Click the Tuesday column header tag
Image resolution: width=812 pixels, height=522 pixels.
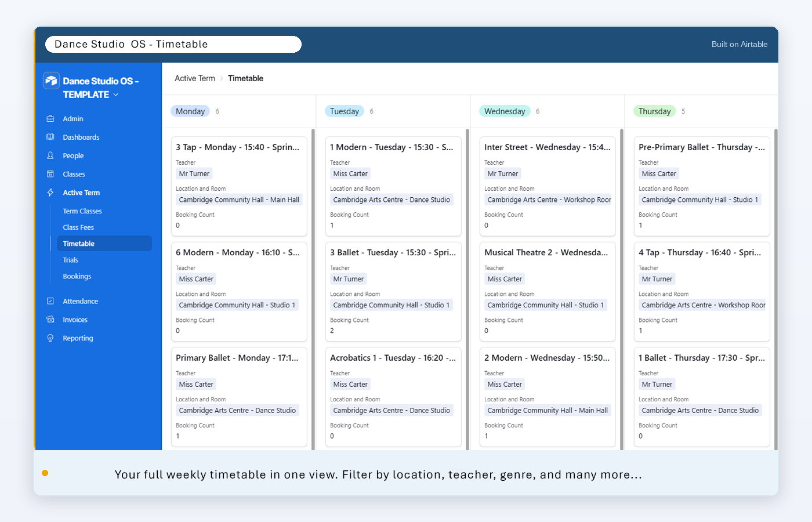point(345,111)
